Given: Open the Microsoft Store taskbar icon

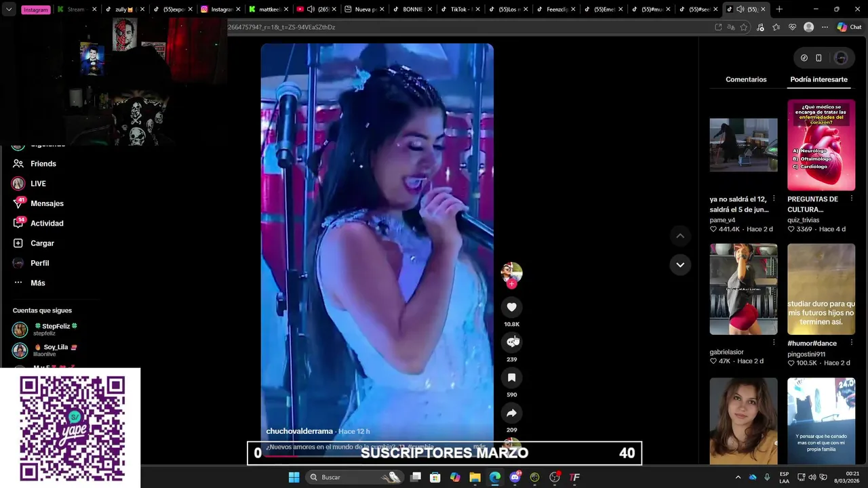Looking at the screenshot, I should tap(435, 477).
